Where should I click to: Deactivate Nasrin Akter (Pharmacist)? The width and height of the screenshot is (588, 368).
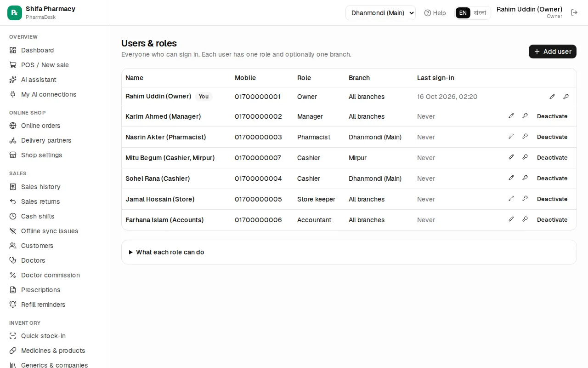click(x=552, y=137)
